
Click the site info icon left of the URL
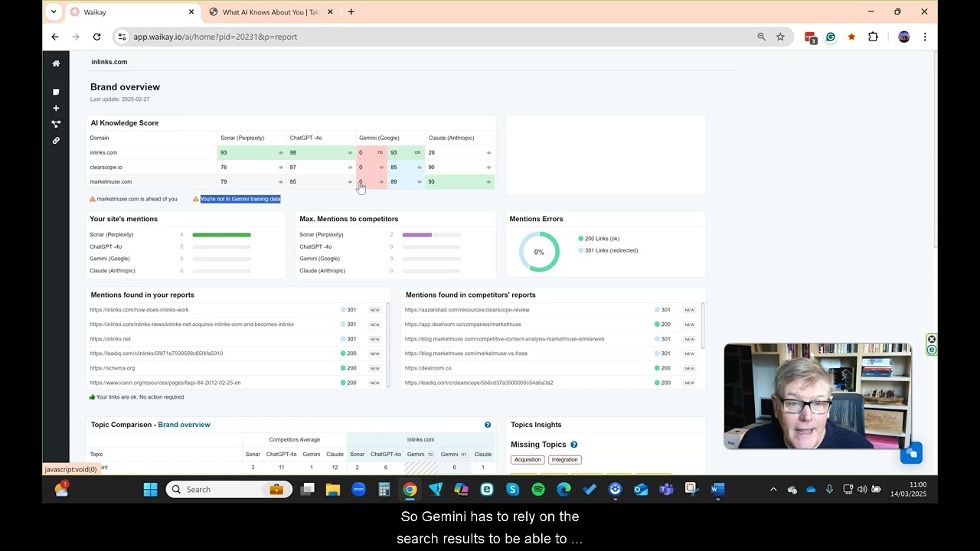[121, 37]
